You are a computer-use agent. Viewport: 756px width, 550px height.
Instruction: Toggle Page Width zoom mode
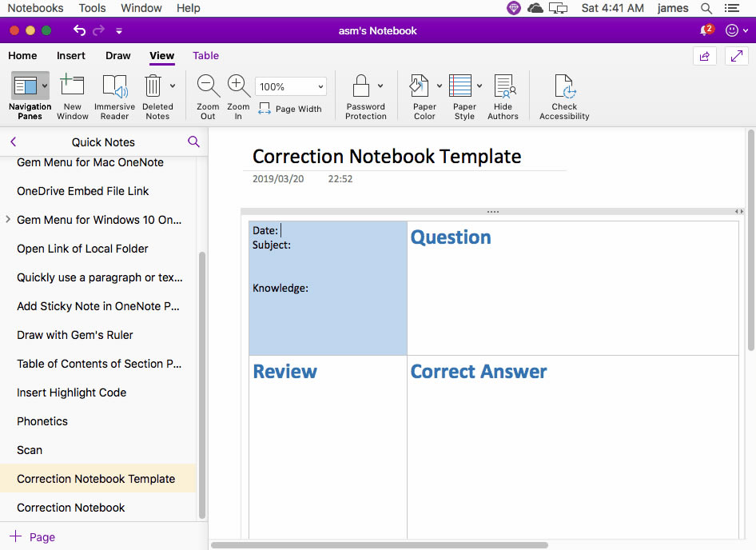[x=289, y=109]
